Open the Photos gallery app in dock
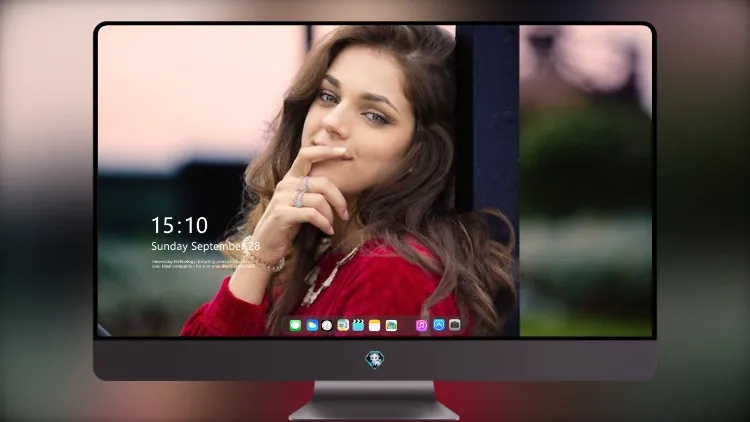The image size is (750, 422). (x=391, y=325)
